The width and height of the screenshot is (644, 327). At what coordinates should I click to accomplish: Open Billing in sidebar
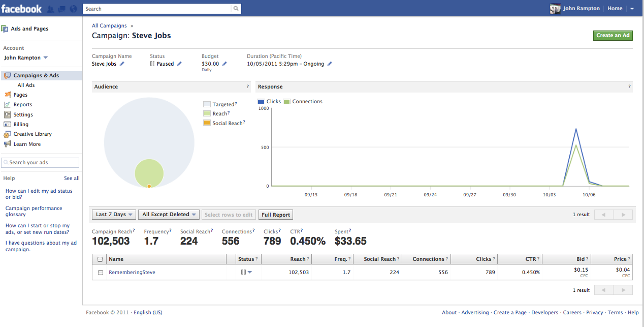tap(21, 125)
